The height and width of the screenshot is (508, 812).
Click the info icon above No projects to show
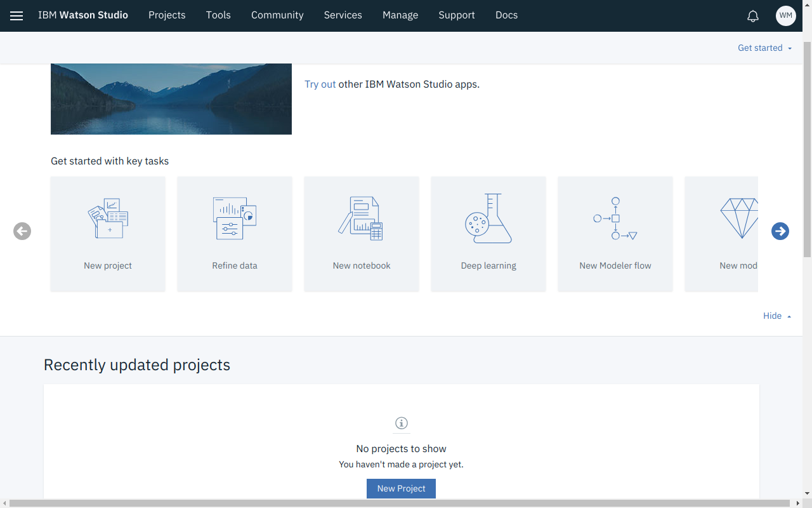coord(402,423)
